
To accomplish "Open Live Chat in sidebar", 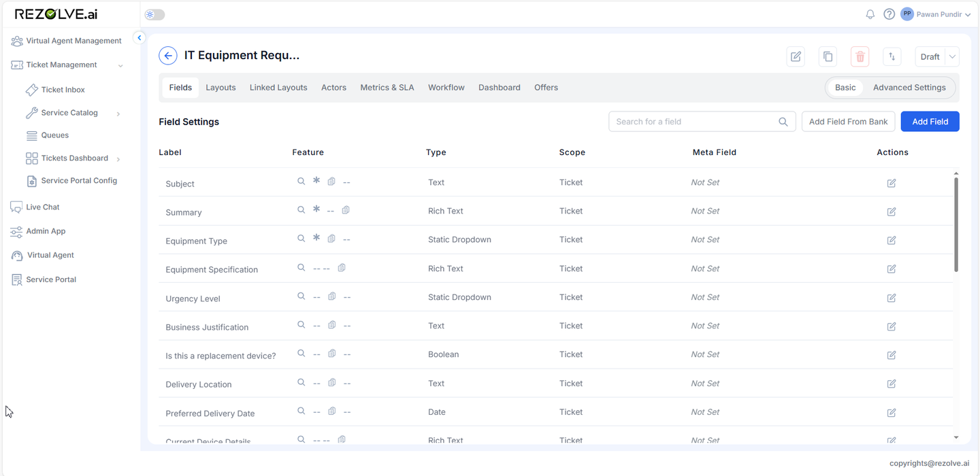I will tap(35, 207).
